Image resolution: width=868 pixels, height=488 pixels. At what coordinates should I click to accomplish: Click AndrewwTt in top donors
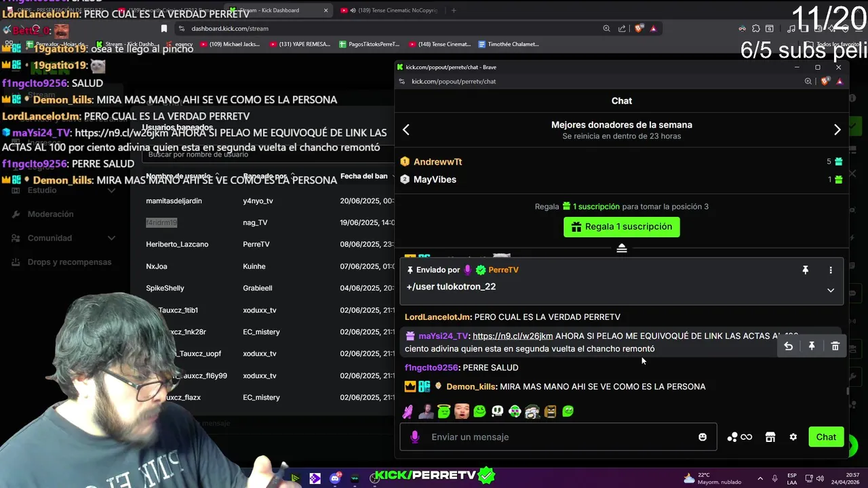(437, 162)
